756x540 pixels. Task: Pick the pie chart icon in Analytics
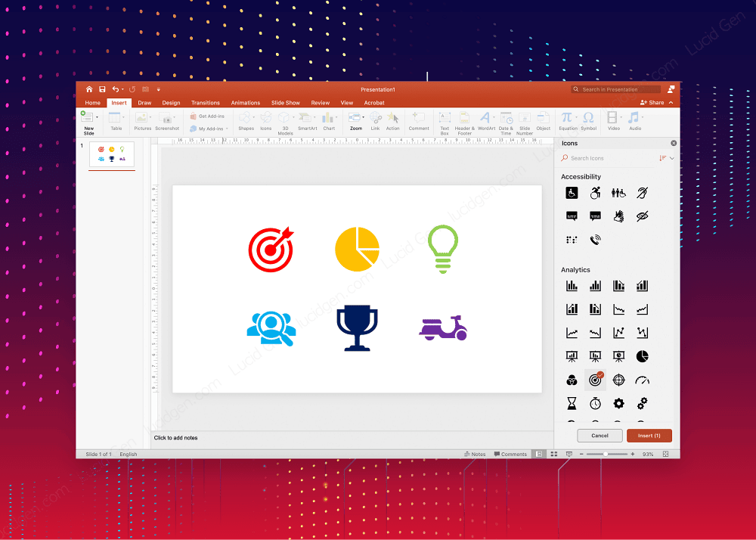pos(642,355)
